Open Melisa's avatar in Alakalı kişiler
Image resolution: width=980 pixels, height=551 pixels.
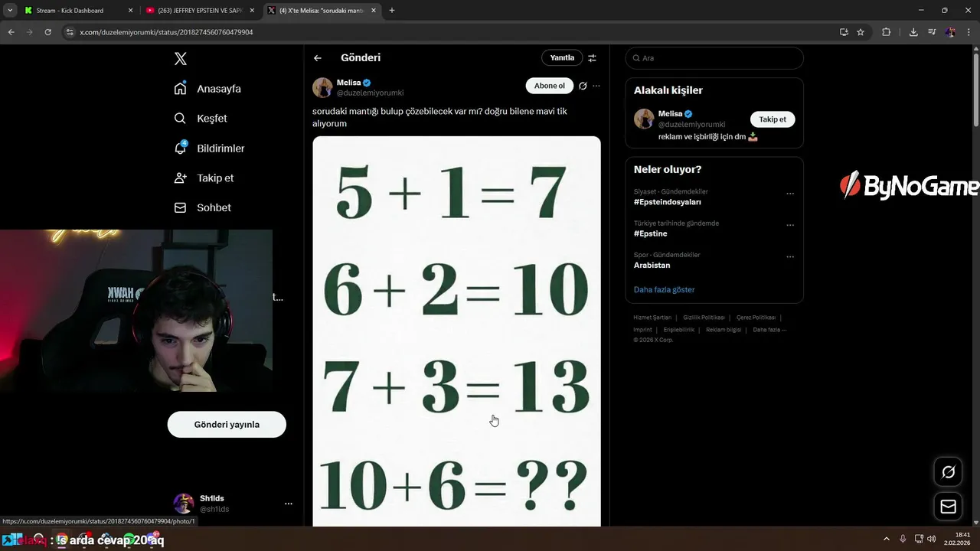(644, 119)
